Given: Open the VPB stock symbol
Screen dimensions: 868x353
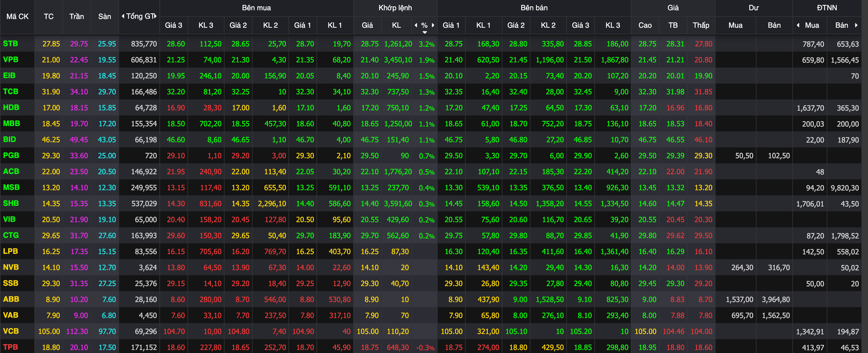Looking at the screenshot, I should [x=11, y=60].
